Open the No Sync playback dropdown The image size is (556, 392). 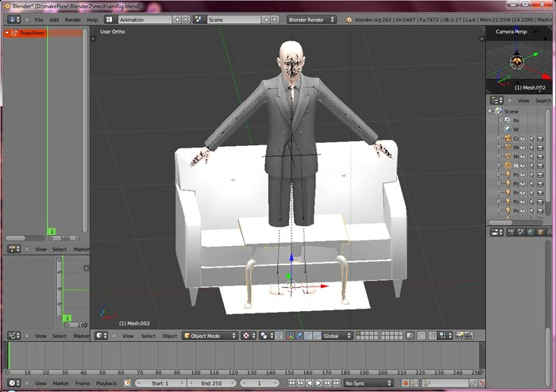click(369, 383)
